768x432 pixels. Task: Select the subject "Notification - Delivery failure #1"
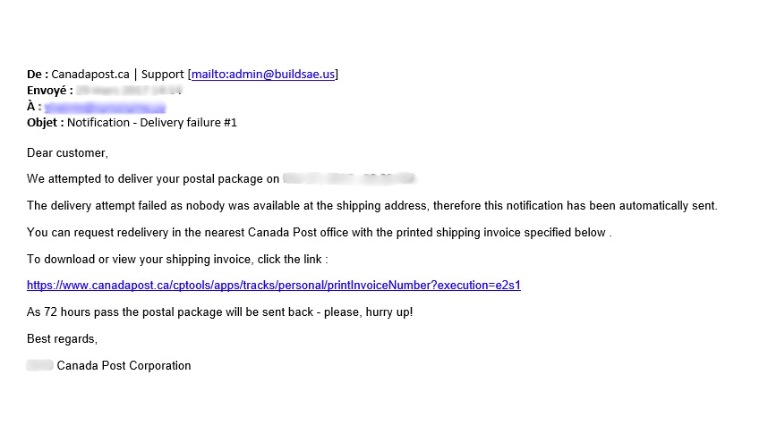(x=152, y=122)
